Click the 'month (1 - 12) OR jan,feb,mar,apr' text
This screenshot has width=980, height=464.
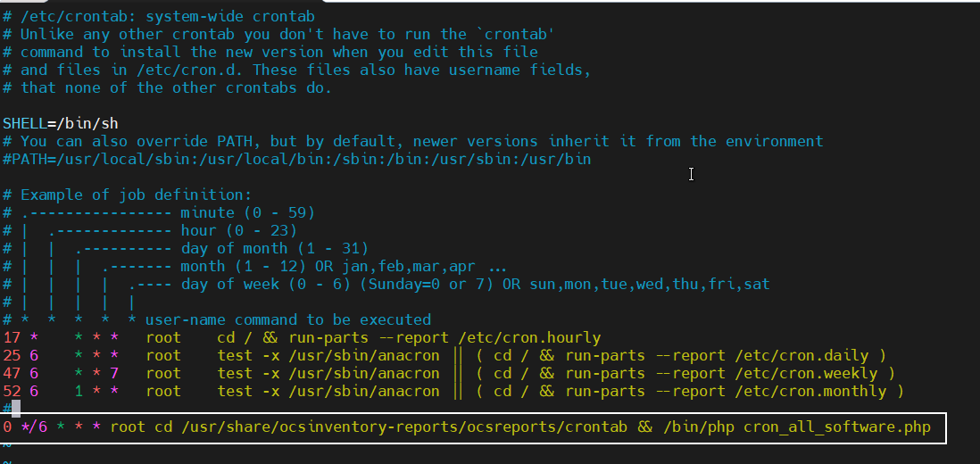pyautogui.click(x=328, y=267)
